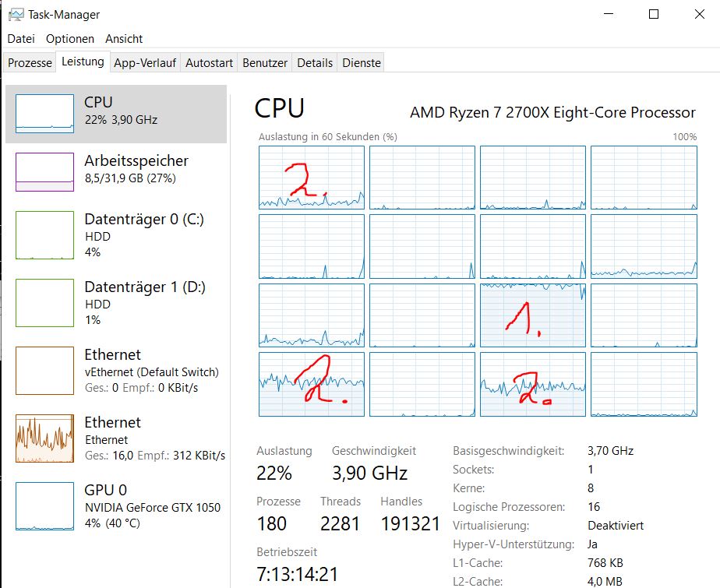Switch to the Benutzer tab
The image size is (720, 588).
pyautogui.click(x=265, y=63)
